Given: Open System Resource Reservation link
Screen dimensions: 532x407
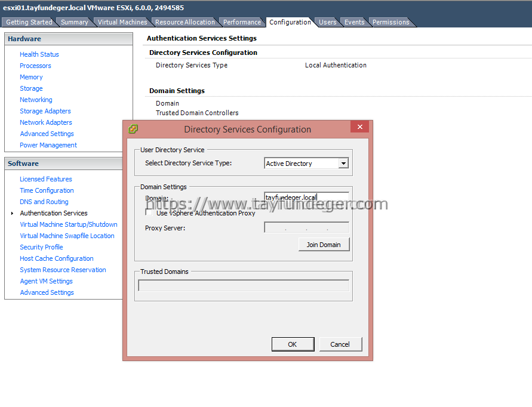Looking at the screenshot, I should pos(63,270).
